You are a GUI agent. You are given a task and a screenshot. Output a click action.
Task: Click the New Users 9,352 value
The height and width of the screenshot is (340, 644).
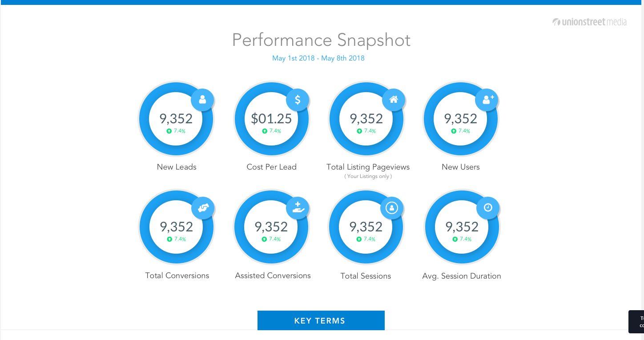point(460,119)
